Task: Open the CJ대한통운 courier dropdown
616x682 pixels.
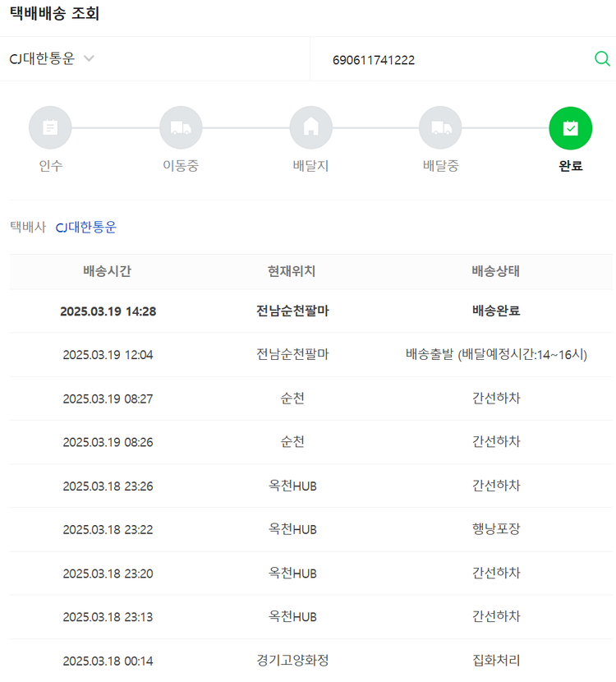Action: [x=43, y=59]
